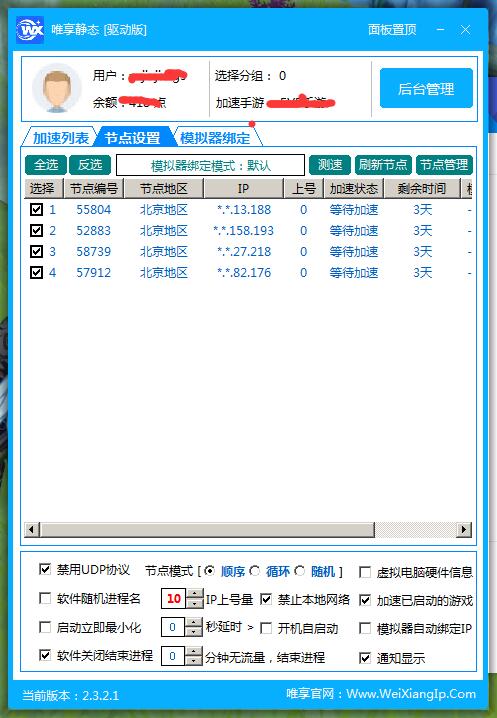Open 节点管理 node management
Image resolution: width=497 pixels, height=718 pixels.
point(444,165)
